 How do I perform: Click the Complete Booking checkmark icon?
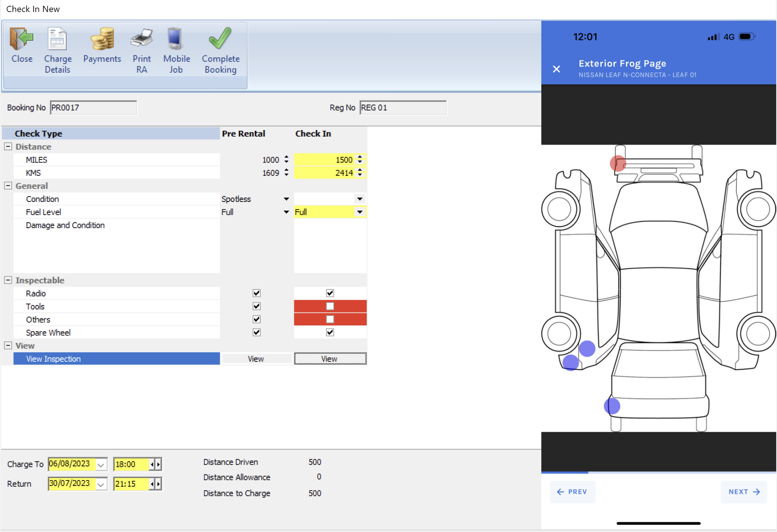tap(220, 38)
